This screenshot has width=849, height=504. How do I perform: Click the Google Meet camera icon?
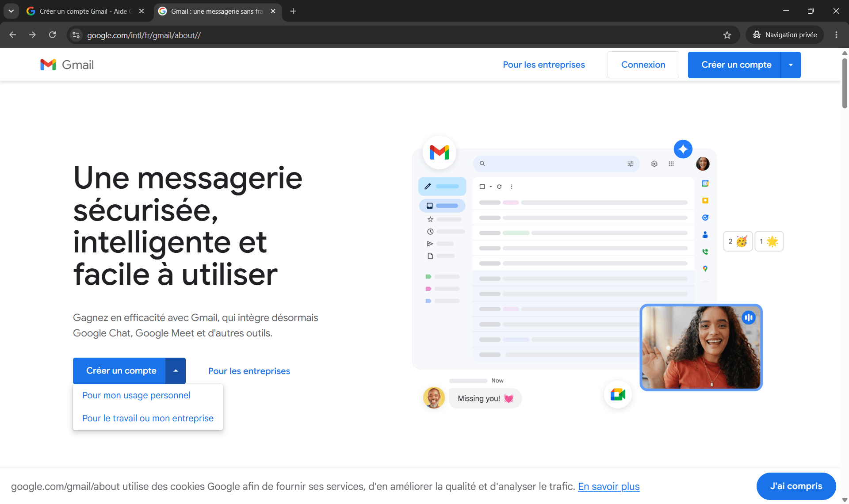point(618,394)
